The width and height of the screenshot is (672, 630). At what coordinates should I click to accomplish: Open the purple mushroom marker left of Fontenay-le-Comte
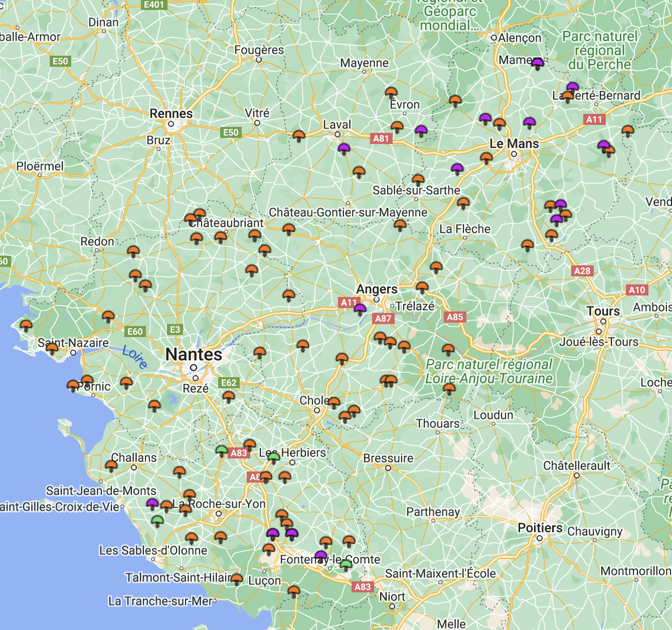(x=321, y=555)
